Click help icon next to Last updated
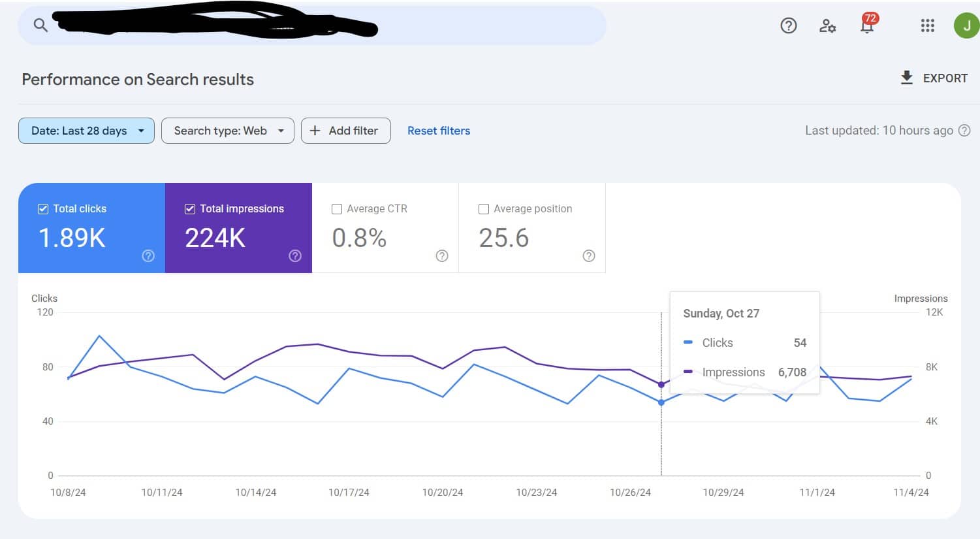The height and width of the screenshot is (539, 980). [x=964, y=131]
